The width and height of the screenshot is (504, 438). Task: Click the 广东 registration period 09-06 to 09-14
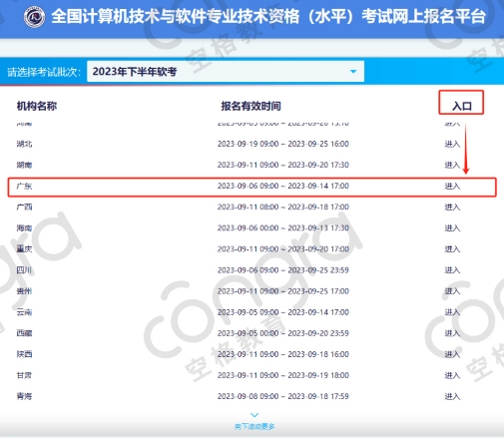[x=283, y=186]
